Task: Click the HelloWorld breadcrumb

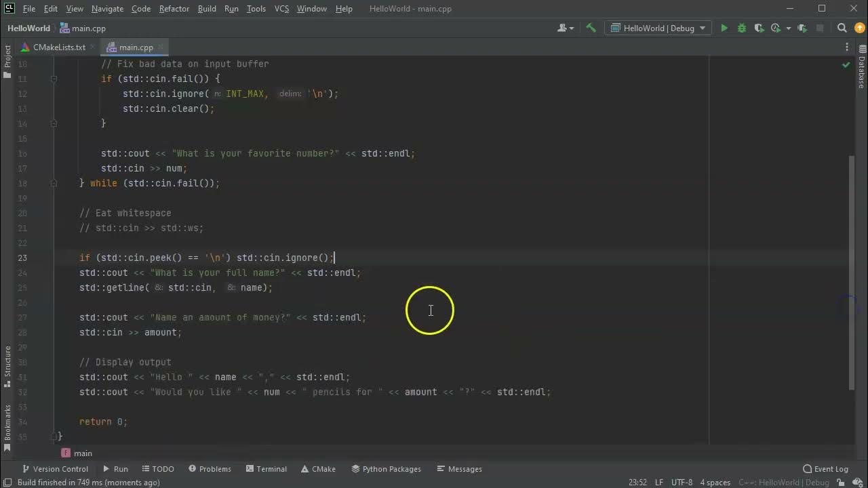Action: [28, 28]
